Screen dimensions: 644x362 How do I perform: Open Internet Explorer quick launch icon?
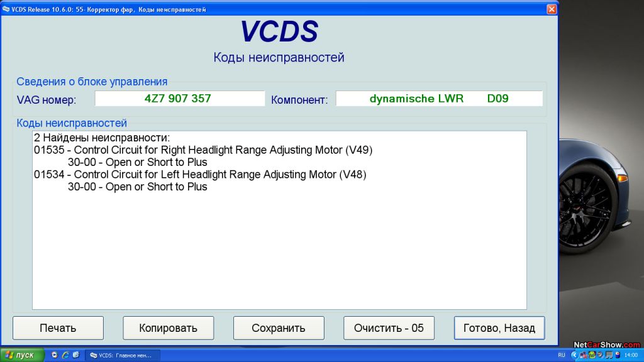[65, 355]
